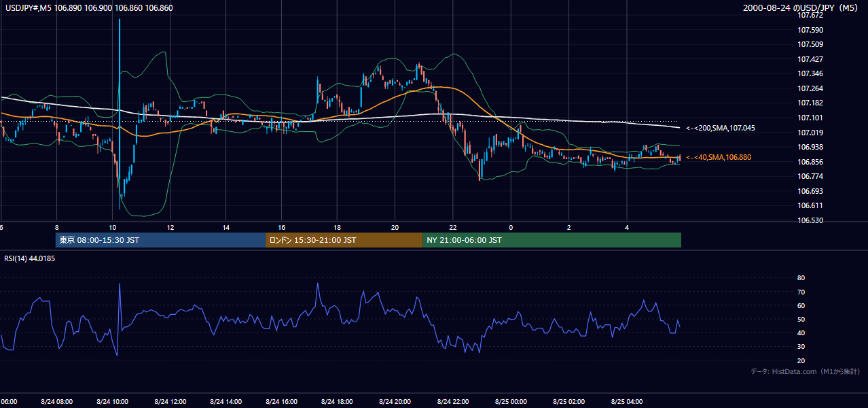Click RSI scale level 30
Image resolution: width=868 pixels, height=408 pixels.
[801, 347]
